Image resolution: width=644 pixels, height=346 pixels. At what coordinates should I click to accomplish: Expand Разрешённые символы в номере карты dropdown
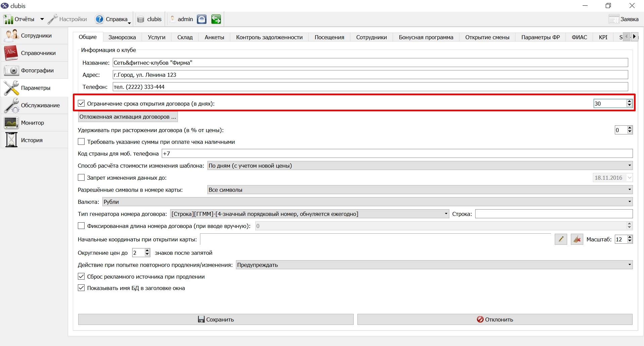420,190
